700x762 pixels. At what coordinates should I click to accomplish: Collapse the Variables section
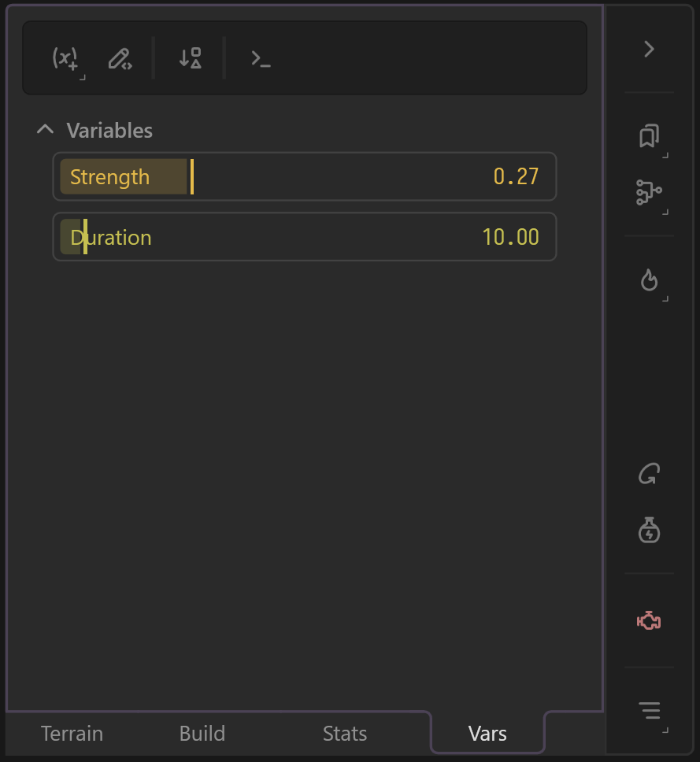(x=46, y=130)
